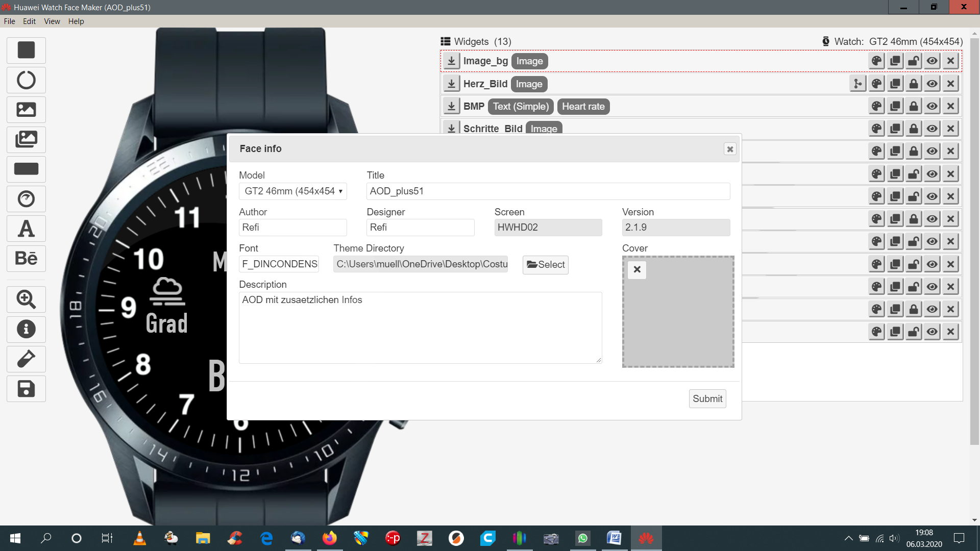Open the Help menu
This screenshot has width=980, height=551.
(x=76, y=21)
